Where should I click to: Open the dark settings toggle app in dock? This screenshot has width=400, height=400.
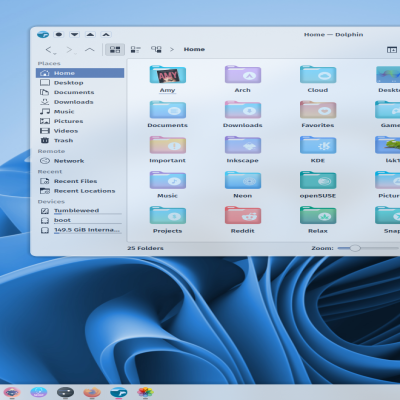tap(65, 392)
